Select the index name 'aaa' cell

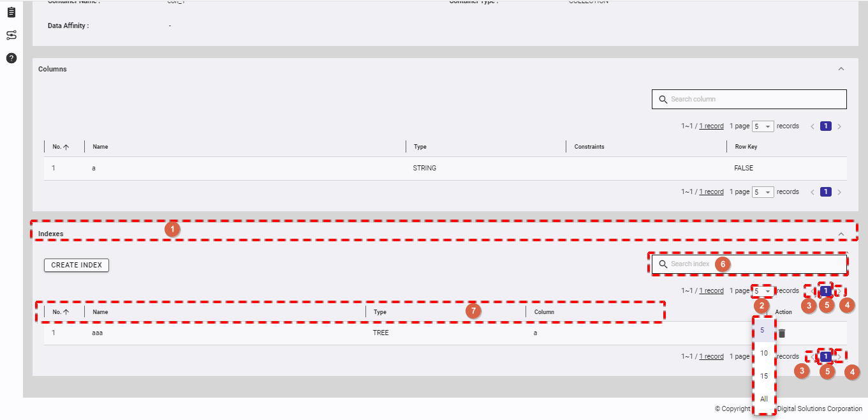[x=98, y=333]
